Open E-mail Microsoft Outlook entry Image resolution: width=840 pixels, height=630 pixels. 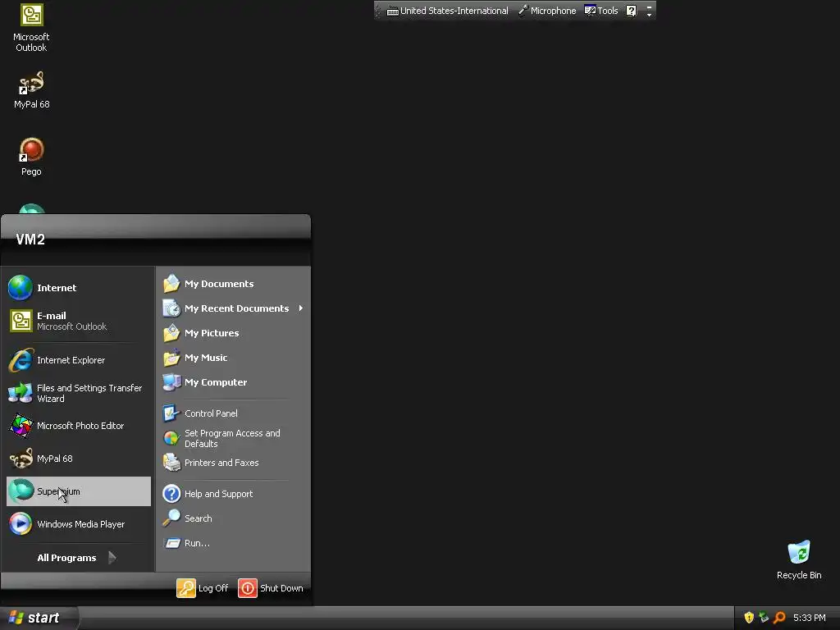[79, 321]
